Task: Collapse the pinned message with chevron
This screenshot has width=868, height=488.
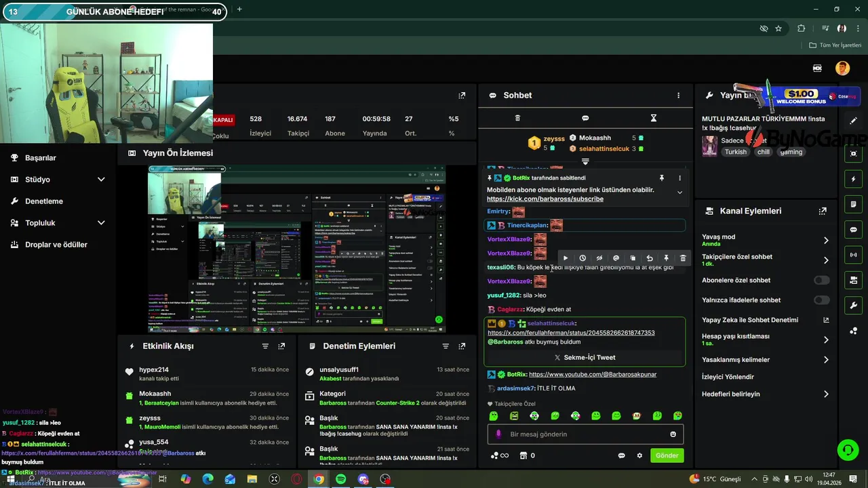Action: [679, 192]
